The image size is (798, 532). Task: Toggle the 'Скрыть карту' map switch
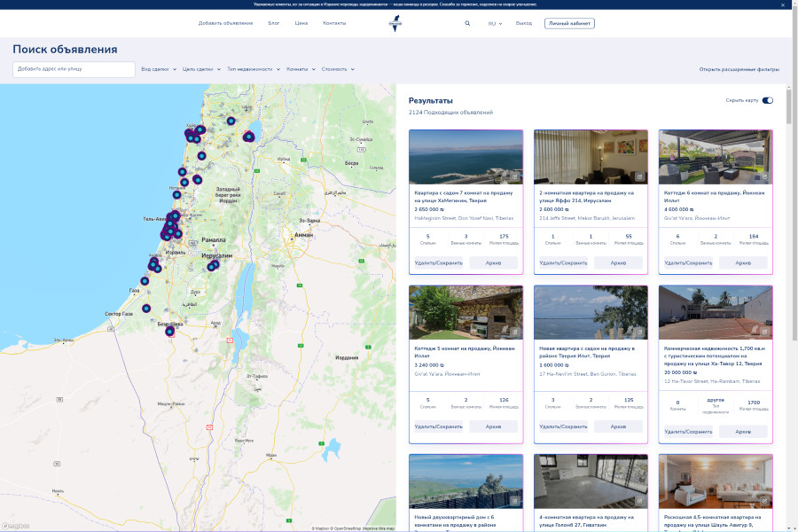click(767, 100)
